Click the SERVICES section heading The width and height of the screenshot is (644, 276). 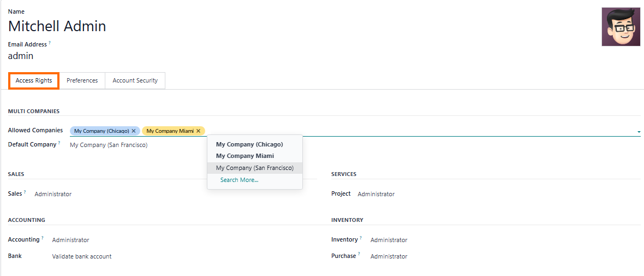tap(344, 174)
